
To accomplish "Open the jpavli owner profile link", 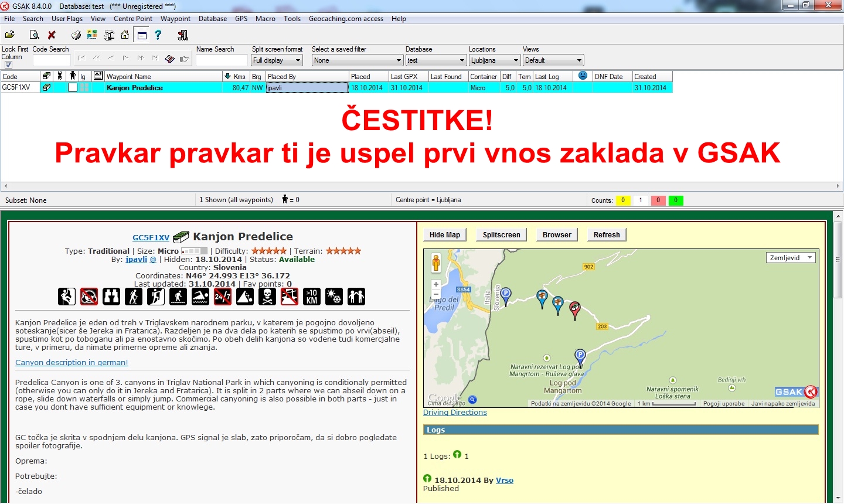I will coord(136,259).
